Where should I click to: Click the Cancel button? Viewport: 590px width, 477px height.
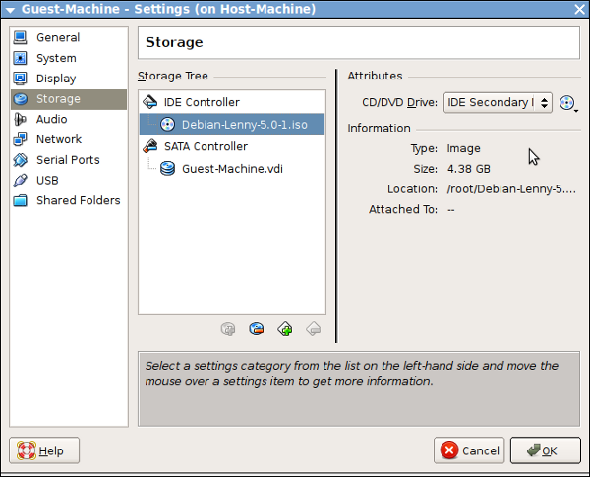469,450
